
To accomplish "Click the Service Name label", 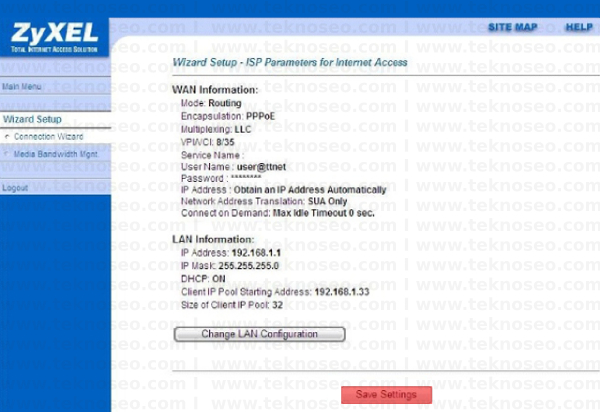I will [211, 155].
